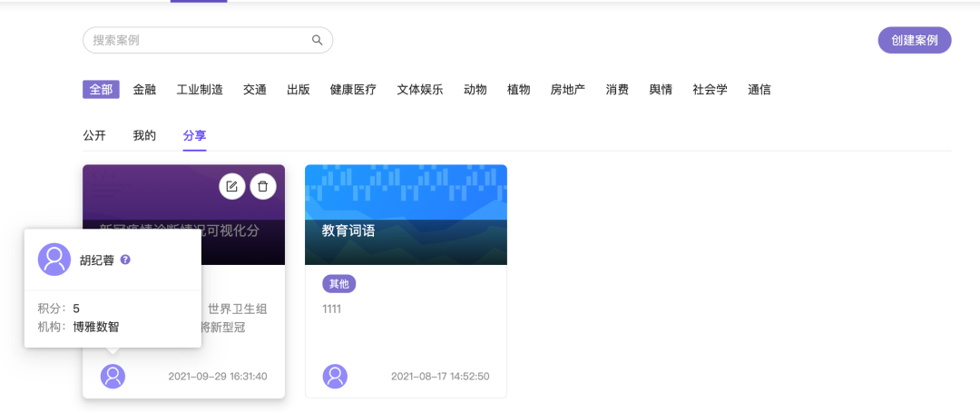The height and width of the screenshot is (412, 980).
Task: Click the 创建案例 button
Action: (x=915, y=40)
